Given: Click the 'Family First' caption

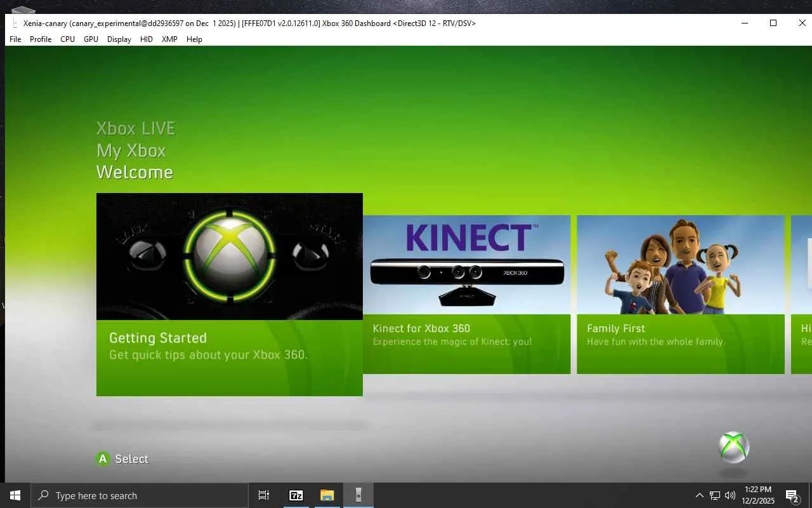Looking at the screenshot, I should point(616,328).
